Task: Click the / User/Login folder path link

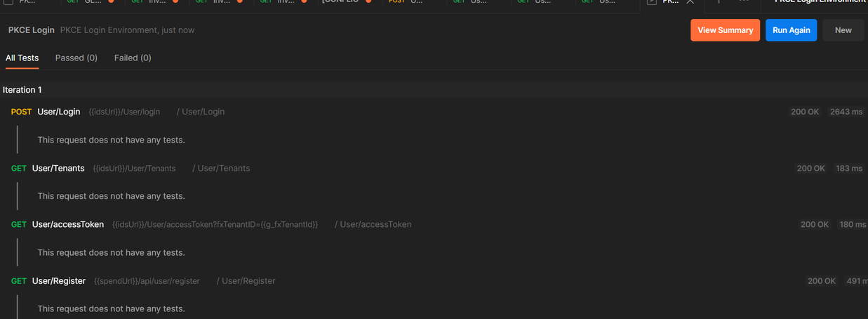Action: coord(201,112)
